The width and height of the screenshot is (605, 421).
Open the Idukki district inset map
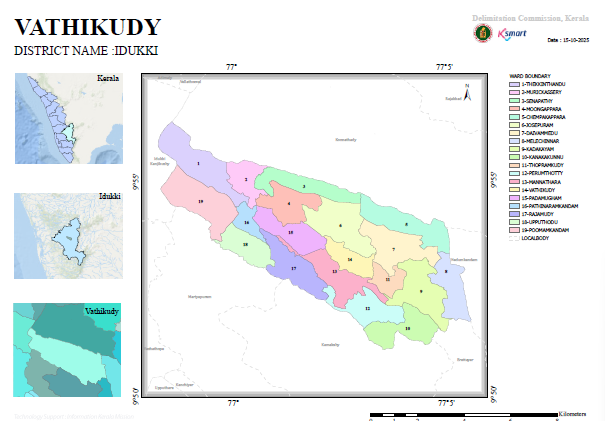pos(68,236)
